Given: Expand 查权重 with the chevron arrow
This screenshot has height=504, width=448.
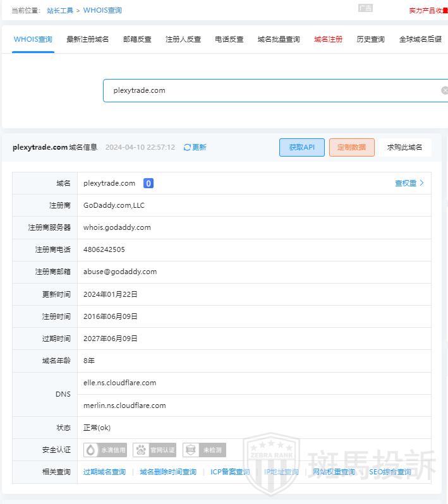Looking at the screenshot, I should 421,183.
